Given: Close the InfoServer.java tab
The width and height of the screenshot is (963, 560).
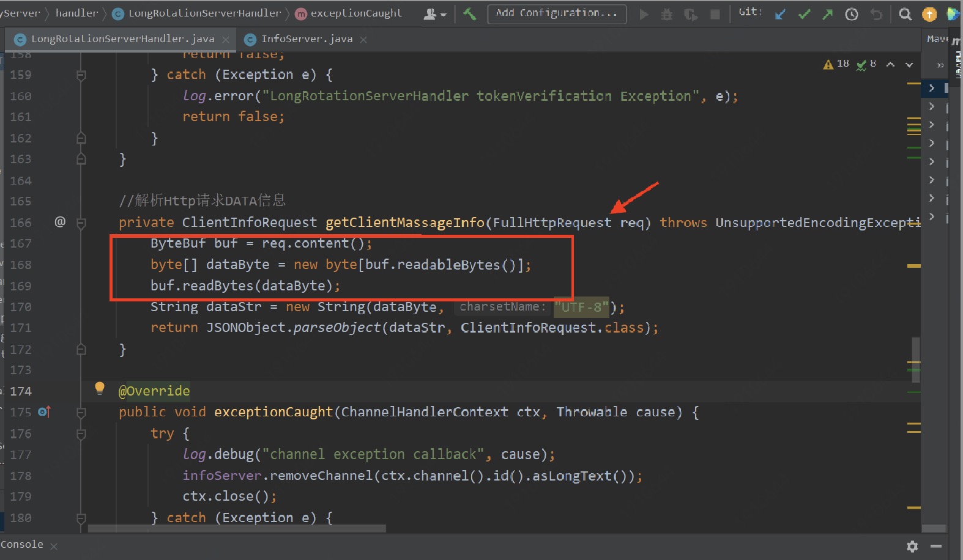Looking at the screenshot, I should 363,40.
